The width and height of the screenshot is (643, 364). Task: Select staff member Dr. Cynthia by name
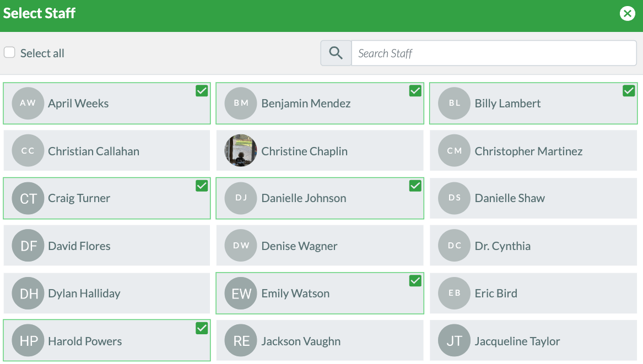(x=502, y=246)
